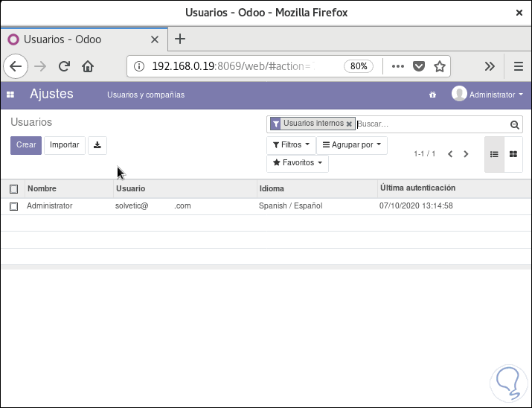
Task: Remove the Usuarios internos filter tag
Action: (349, 124)
